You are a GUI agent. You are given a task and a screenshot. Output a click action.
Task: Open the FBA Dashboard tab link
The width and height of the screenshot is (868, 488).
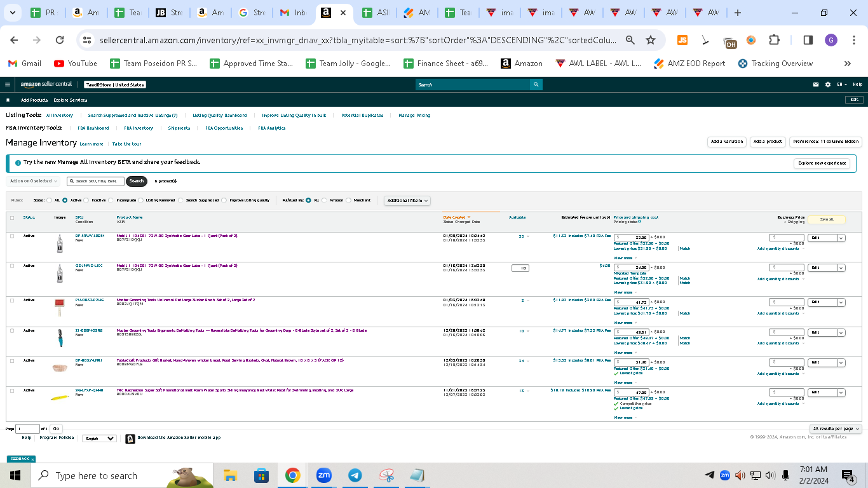pos(93,128)
